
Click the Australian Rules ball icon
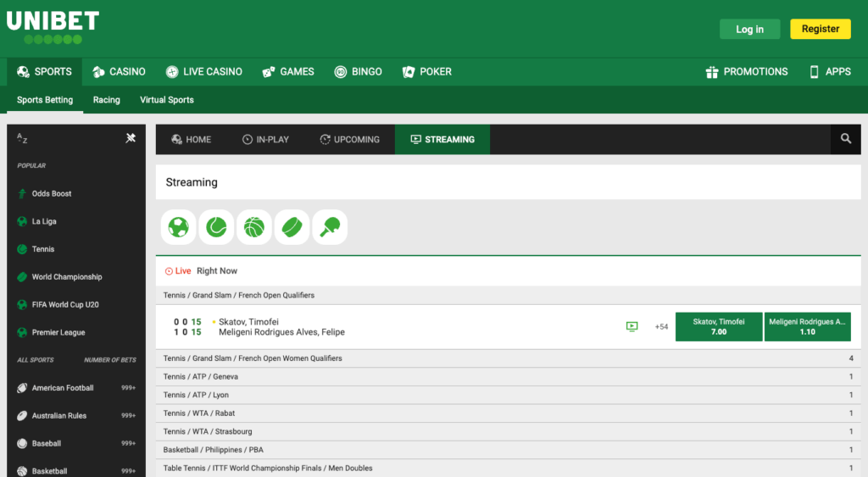[22, 416]
